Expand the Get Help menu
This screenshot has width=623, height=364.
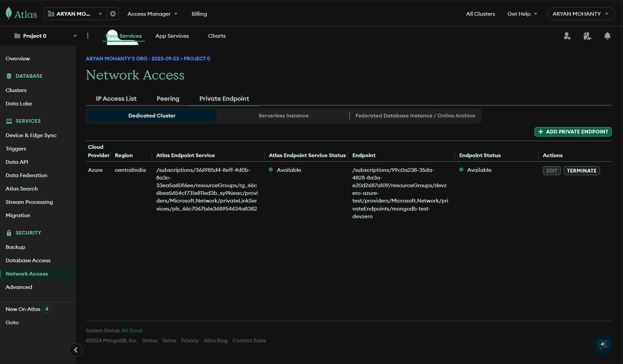522,14
